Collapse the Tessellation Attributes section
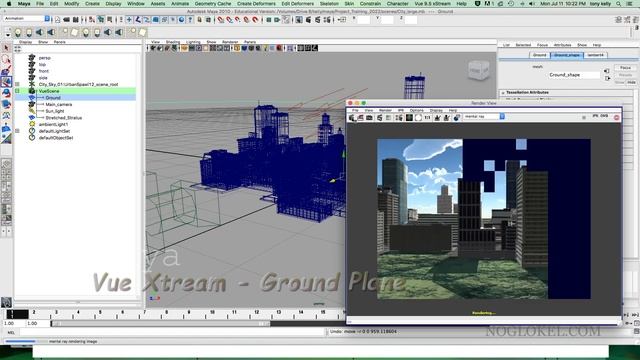 (503, 93)
